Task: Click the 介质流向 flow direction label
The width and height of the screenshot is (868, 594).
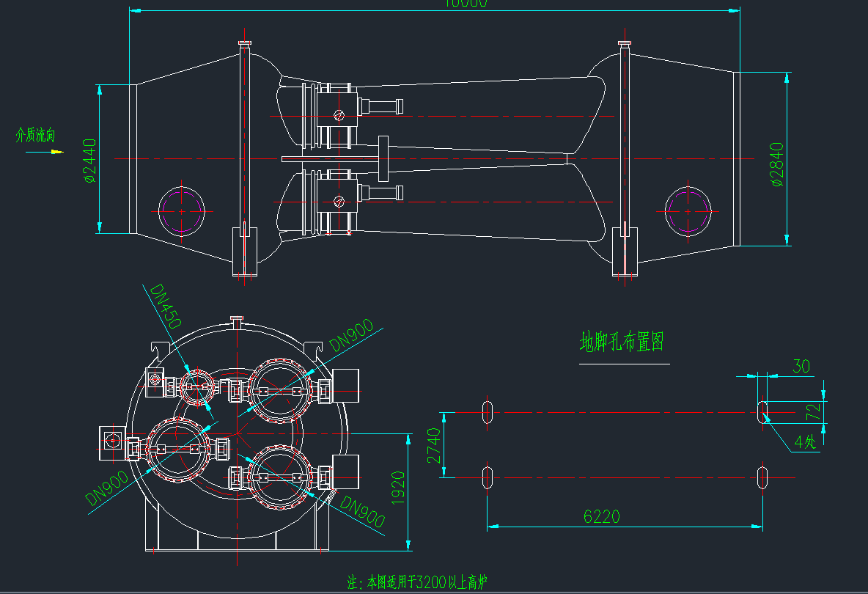Action: coord(35,135)
